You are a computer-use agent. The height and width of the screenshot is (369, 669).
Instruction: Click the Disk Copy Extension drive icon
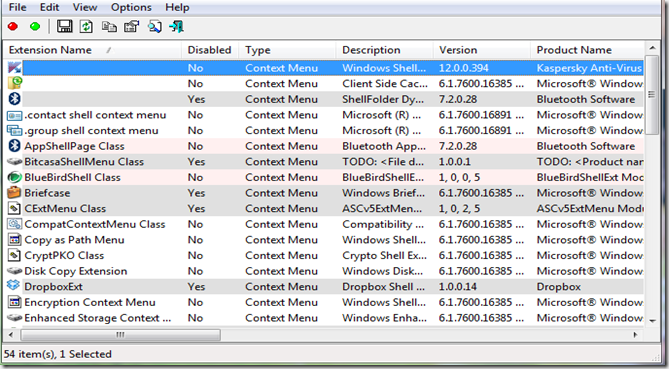pos(15,271)
